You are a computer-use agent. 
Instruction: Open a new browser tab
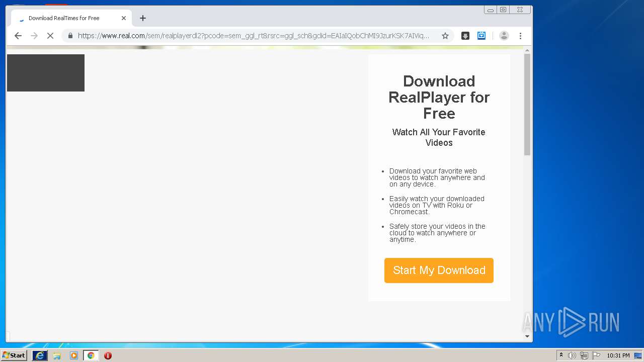143,18
